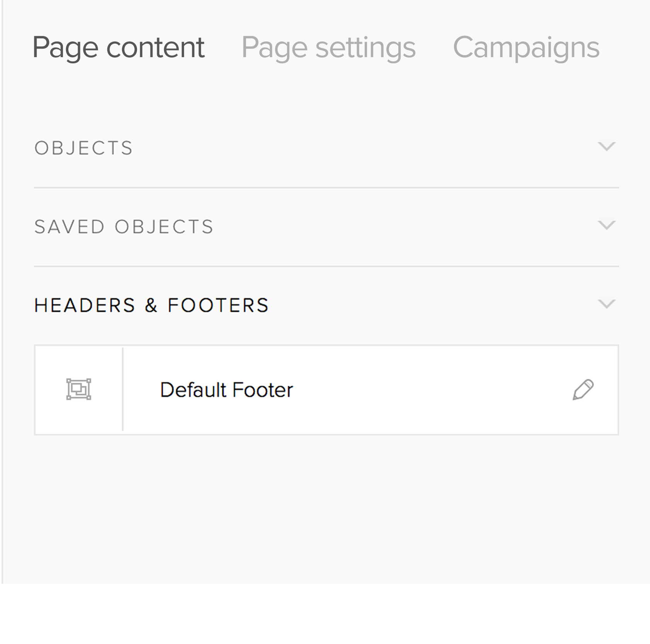The image size is (650, 644).
Task: Toggle the Objects accordion arrow
Action: pos(606,146)
